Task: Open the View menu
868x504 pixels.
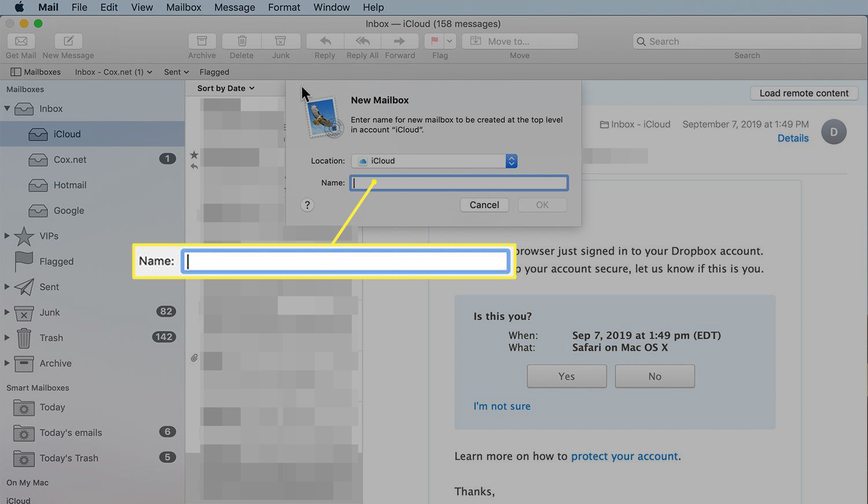Action: [x=142, y=7]
